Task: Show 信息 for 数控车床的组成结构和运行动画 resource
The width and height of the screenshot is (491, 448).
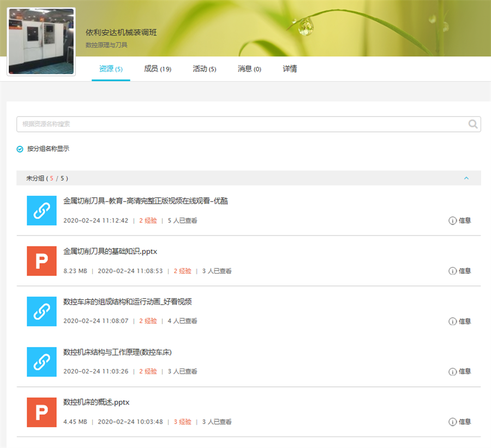Action: (x=459, y=322)
